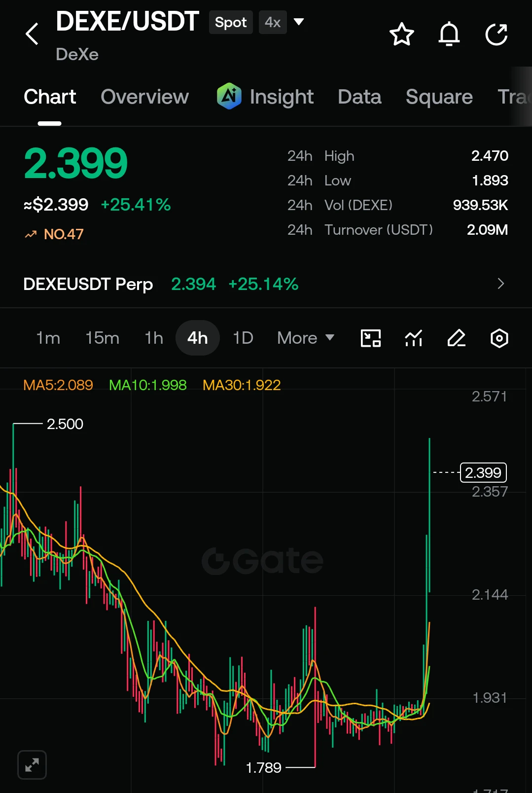The image size is (532, 793).
Task: Tap the 24h Vol value 939.53K
Action: tap(480, 205)
